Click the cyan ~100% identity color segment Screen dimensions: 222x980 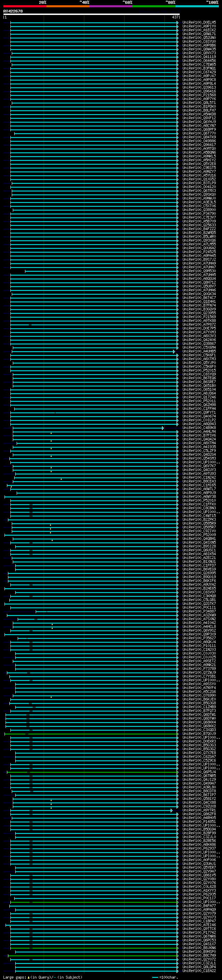pyautogui.click(x=197, y=6)
